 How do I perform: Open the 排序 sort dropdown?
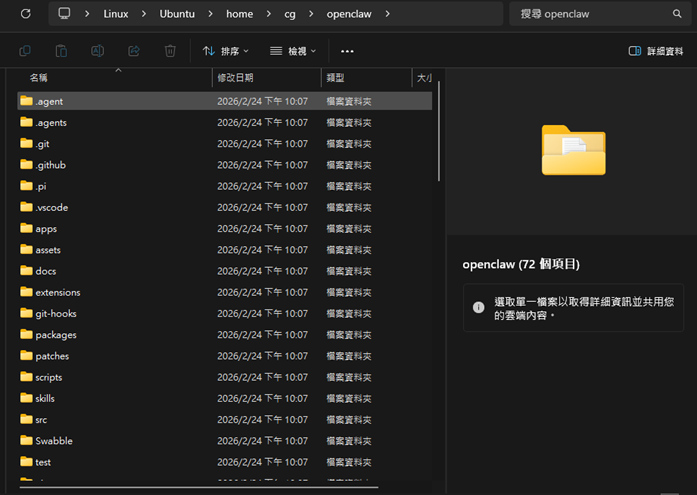pyautogui.click(x=225, y=51)
